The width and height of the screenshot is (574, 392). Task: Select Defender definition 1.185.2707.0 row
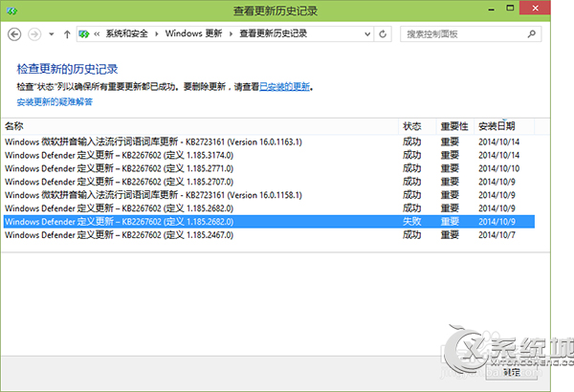tap(269, 182)
